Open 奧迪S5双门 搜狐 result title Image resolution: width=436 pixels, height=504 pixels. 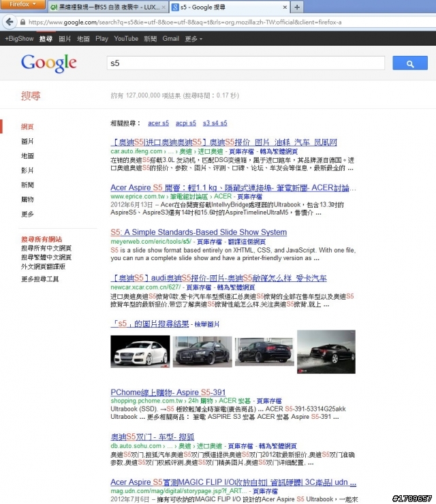click(153, 437)
